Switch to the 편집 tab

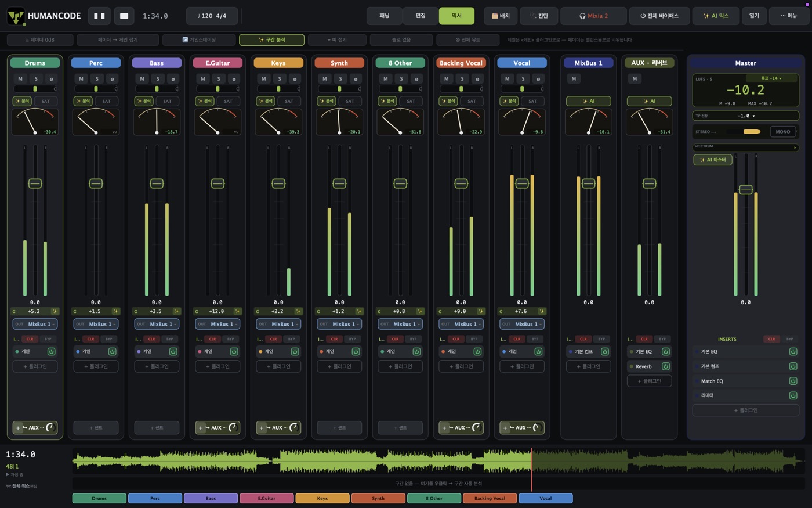pos(420,16)
